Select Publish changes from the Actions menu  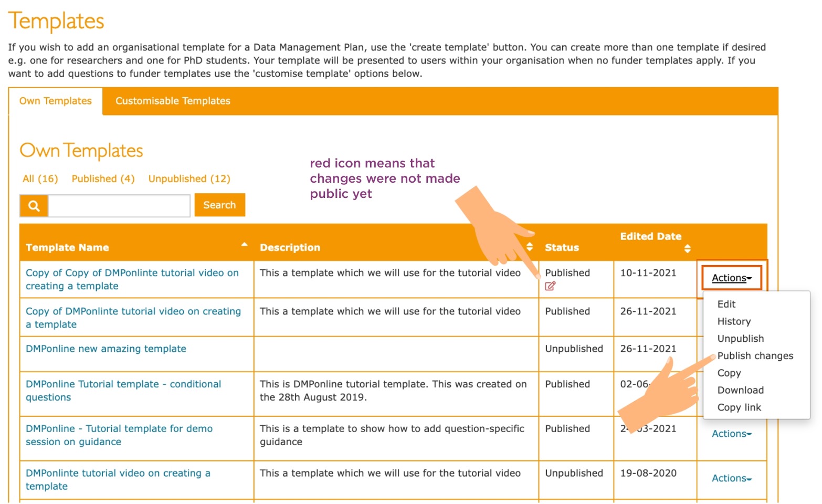click(755, 355)
